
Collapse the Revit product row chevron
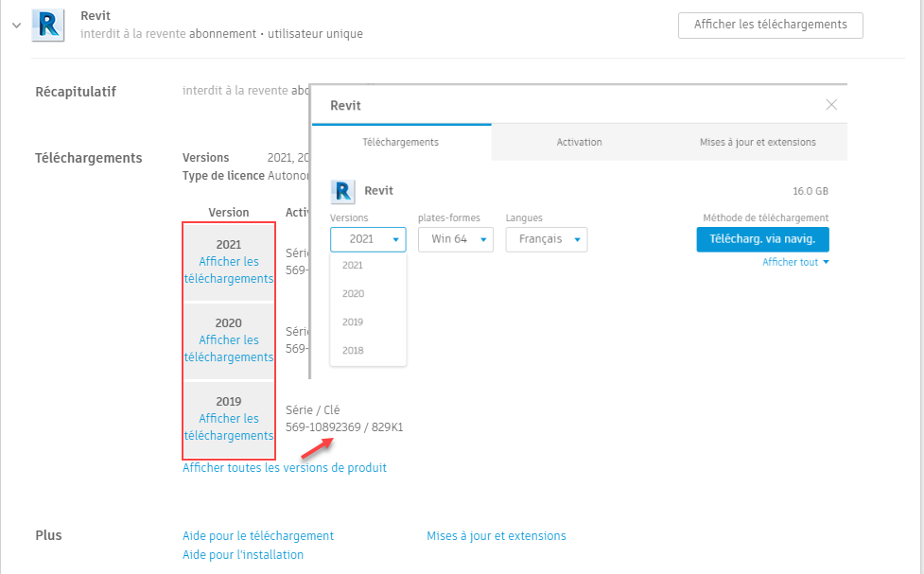[x=16, y=26]
